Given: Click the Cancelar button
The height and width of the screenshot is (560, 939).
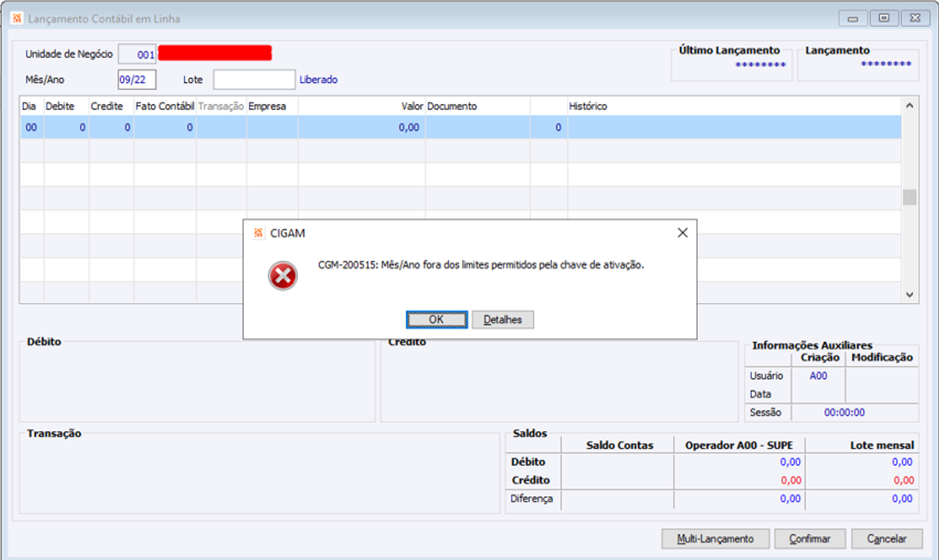Looking at the screenshot, I should (x=886, y=539).
